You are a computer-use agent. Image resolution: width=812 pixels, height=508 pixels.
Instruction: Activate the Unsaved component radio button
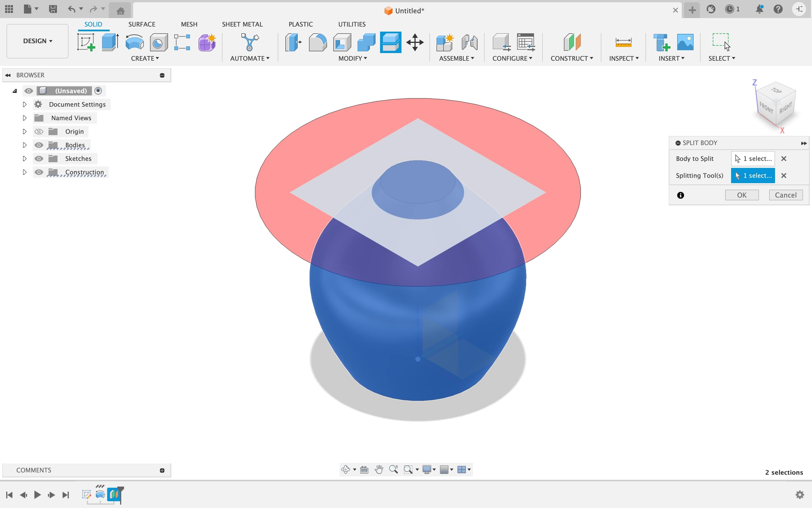point(98,91)
